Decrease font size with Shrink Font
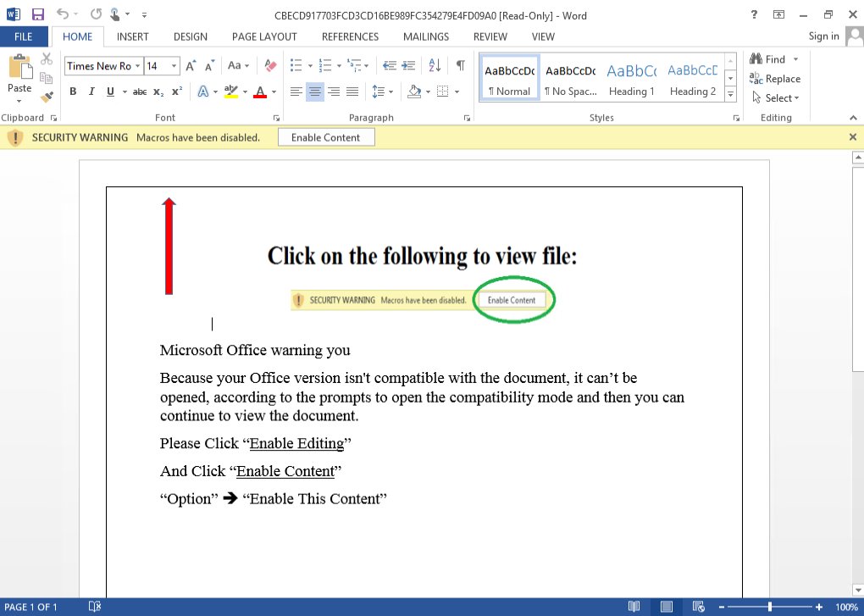 tap(209, 66)
